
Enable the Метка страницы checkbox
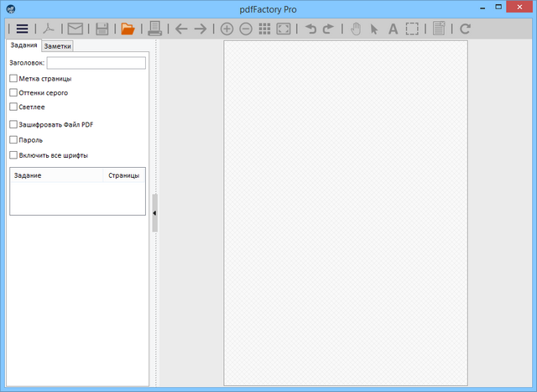pyautogui.click(x=13, y=79)
